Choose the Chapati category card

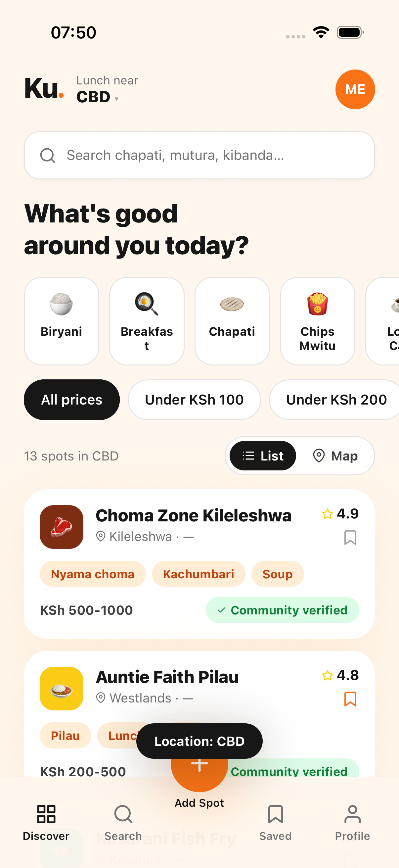pyautogui.click(x=232, y=321)
